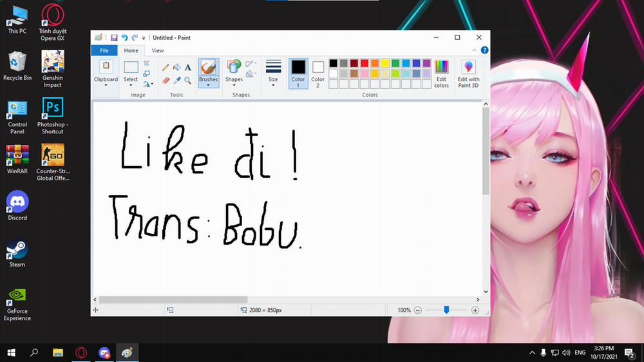Select the Magnifier tool
Viewport: 644px width, 362px height.
188,81
